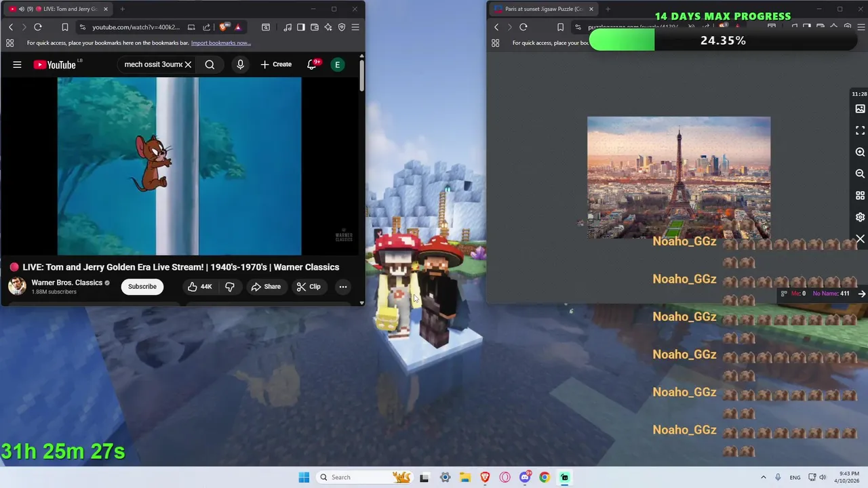Viewport: 868px width, 488px height.
Task: Dislike the Tom and Jerry live stream
Action: coord(230,287)
